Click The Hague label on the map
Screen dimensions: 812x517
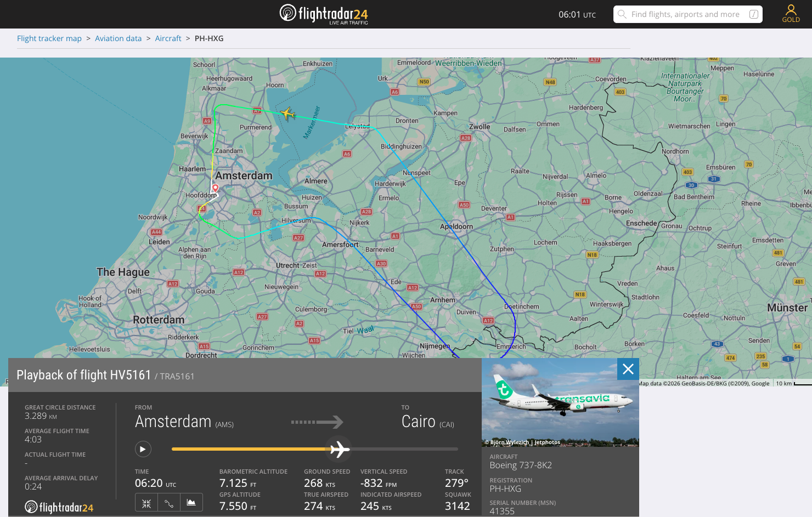click(x=123, y=272)
